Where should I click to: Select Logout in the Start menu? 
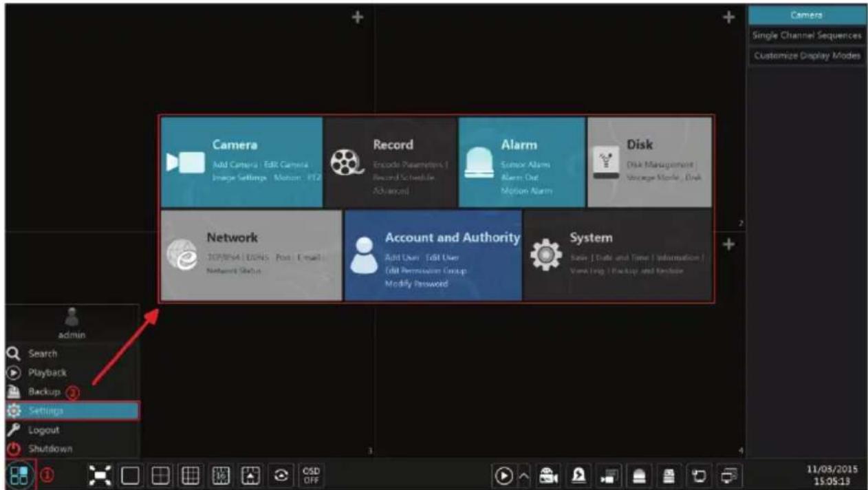[x=72, y=430]
